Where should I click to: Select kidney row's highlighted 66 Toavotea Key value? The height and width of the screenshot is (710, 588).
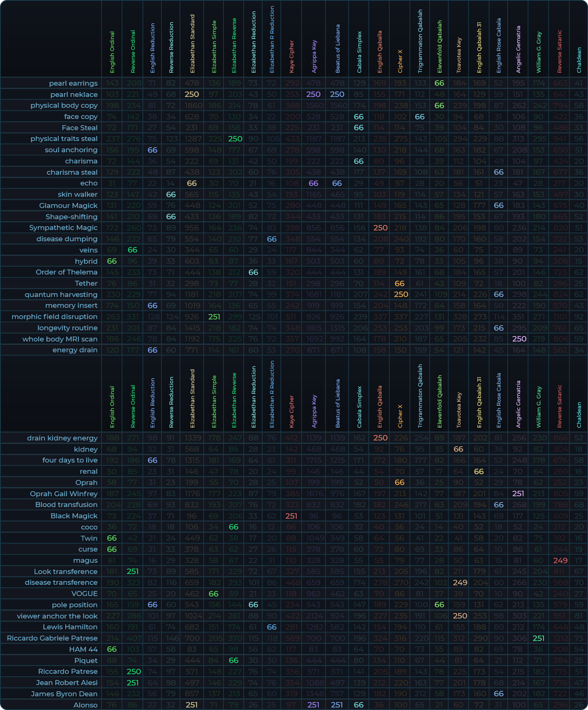tap(458, 449)
